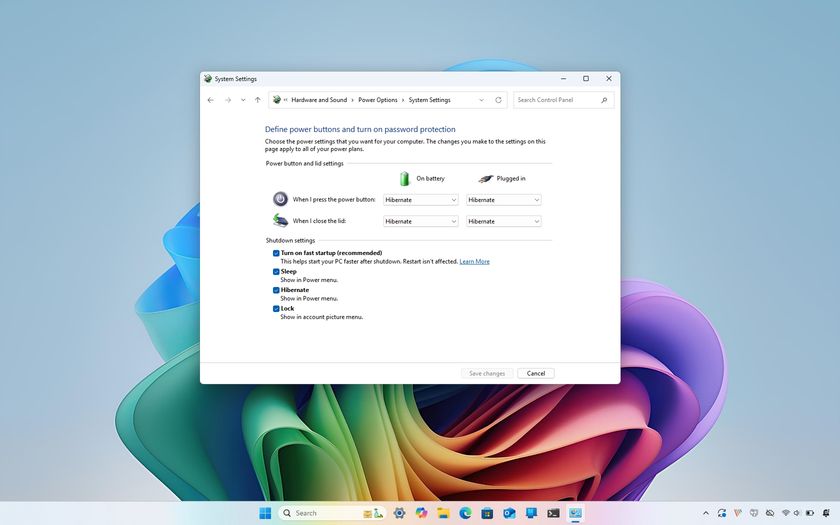840x525 pixels.
Task: Click the address bar Control Panel icon
Action: [277, 100]
